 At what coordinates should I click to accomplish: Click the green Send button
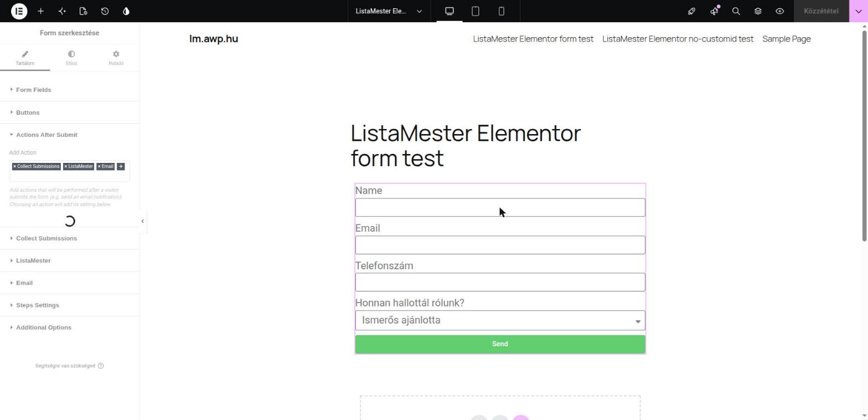pos(500,344)
